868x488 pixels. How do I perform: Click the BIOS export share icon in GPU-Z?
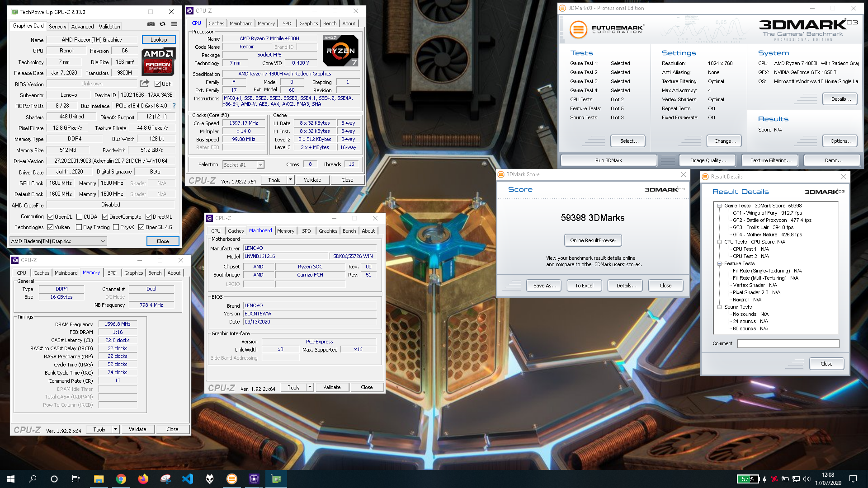pos(144,84)
